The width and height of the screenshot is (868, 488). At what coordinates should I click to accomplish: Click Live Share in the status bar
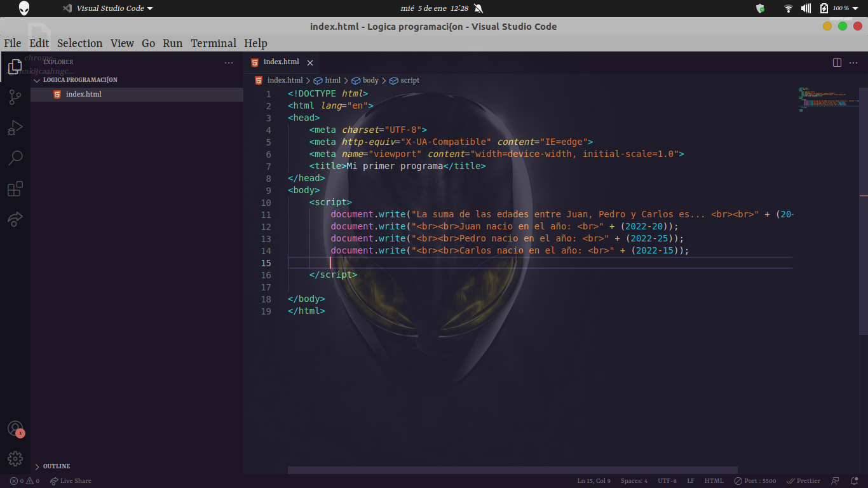coord(71,481)
